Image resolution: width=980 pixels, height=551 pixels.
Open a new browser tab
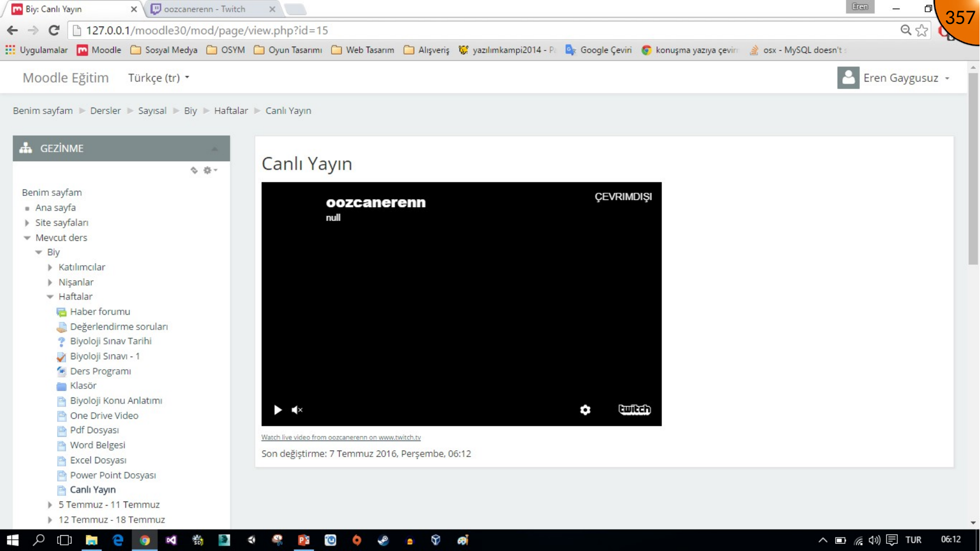295,9
